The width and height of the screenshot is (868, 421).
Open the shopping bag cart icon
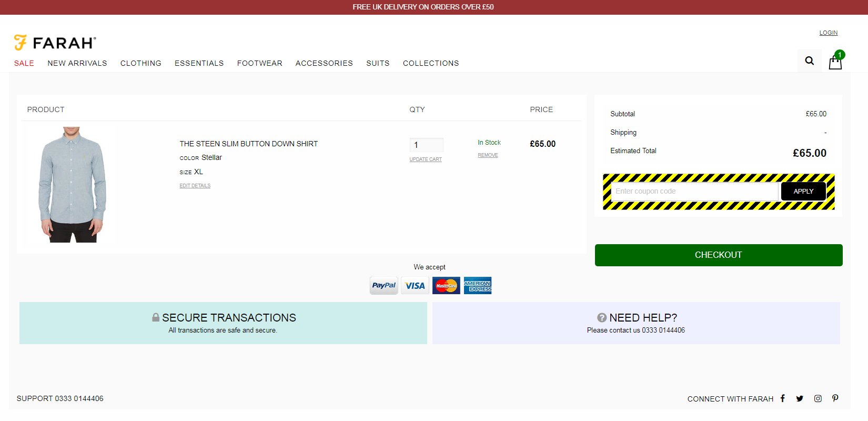pos(835,62)
